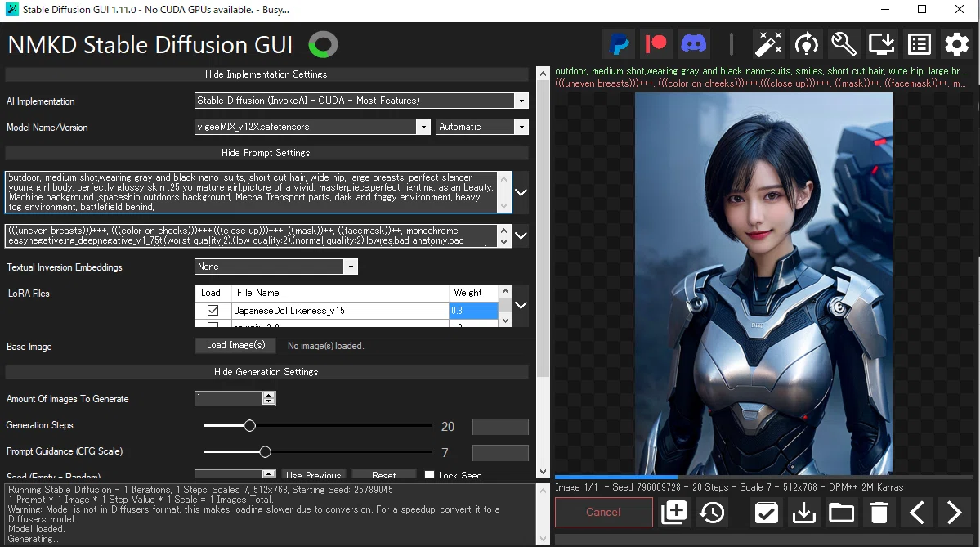Save the image with download arrow icon
This screenshot has width=980, height=547.
click(x=803, y=513)
